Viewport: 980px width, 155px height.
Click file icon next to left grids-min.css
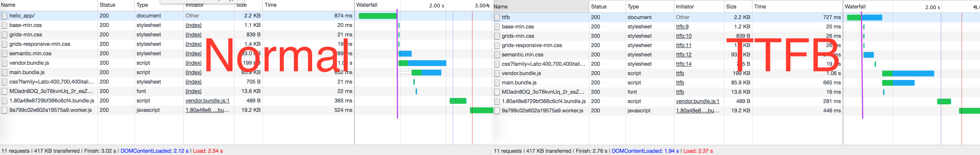5,35
